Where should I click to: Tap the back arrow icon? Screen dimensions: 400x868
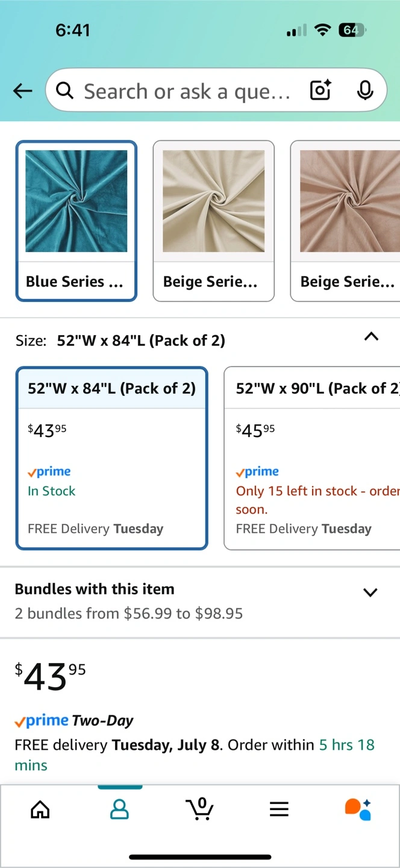23,91
